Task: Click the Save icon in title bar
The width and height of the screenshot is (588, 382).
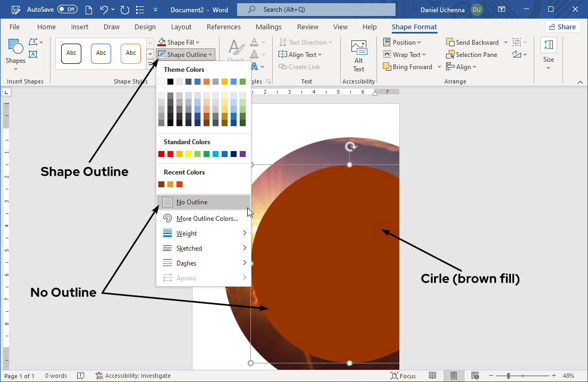Action: (16, 10)
